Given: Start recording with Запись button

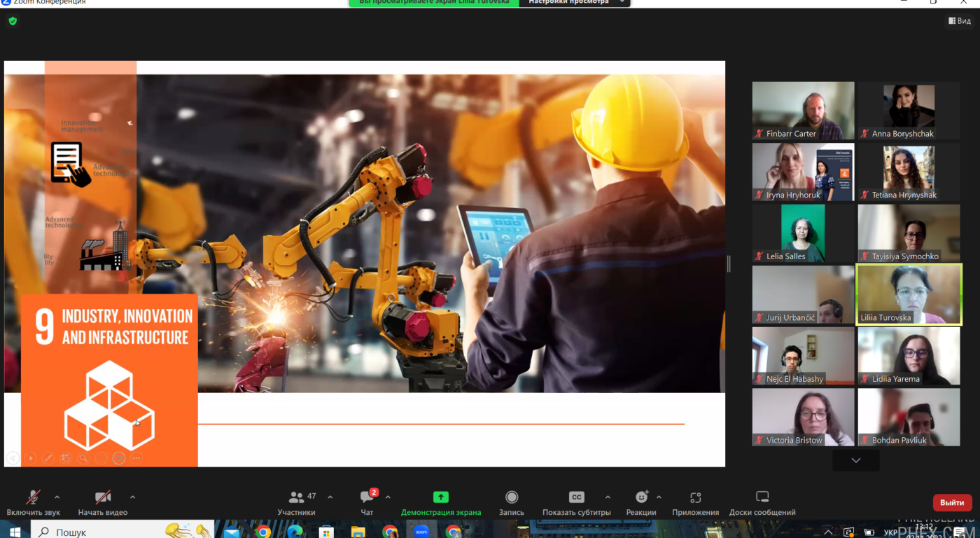Looking at the screenshot, I should [512, 498].
